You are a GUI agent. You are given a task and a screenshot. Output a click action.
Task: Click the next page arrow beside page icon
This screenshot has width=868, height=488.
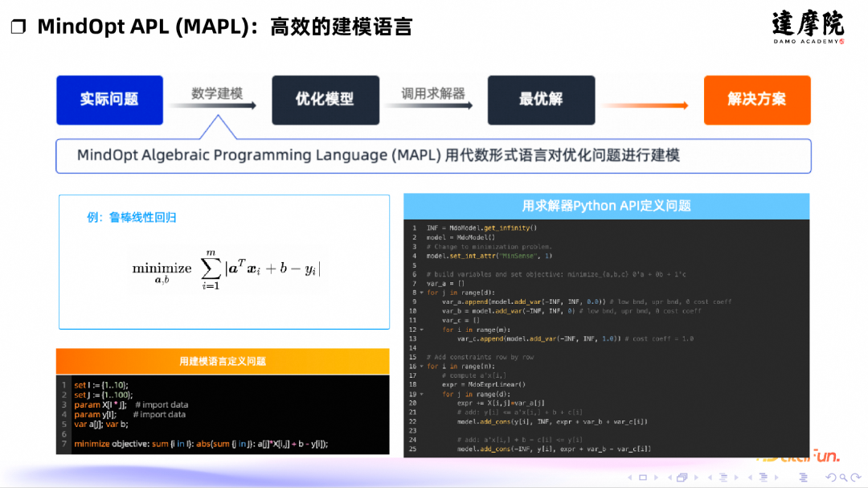656,477
